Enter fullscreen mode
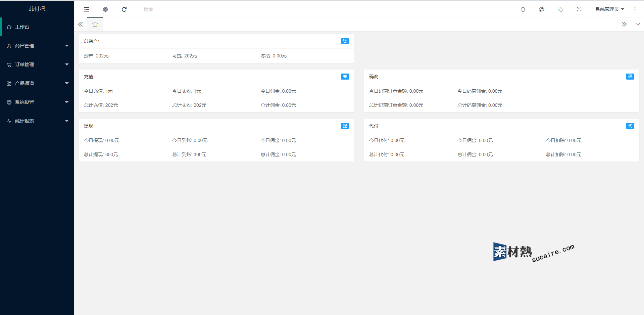 (579, 9)
